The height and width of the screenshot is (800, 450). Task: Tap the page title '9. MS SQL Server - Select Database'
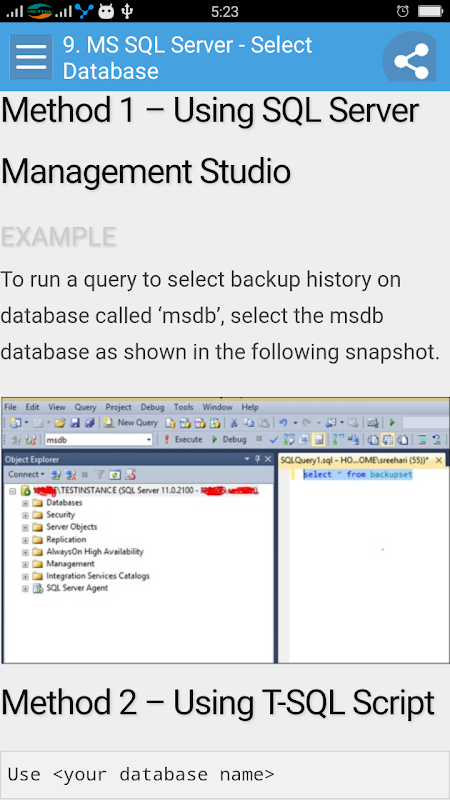(188, 58)
